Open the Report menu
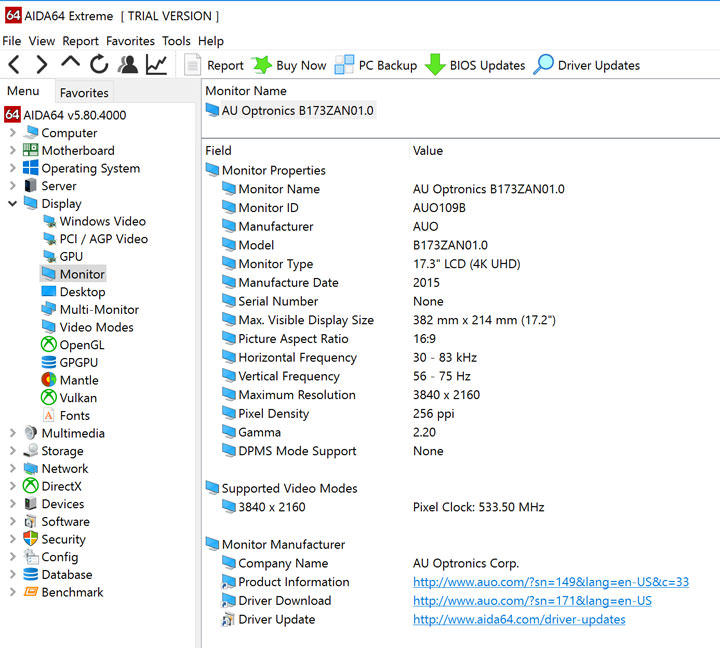This screenshot has width=720, height=648. (80, 41)
